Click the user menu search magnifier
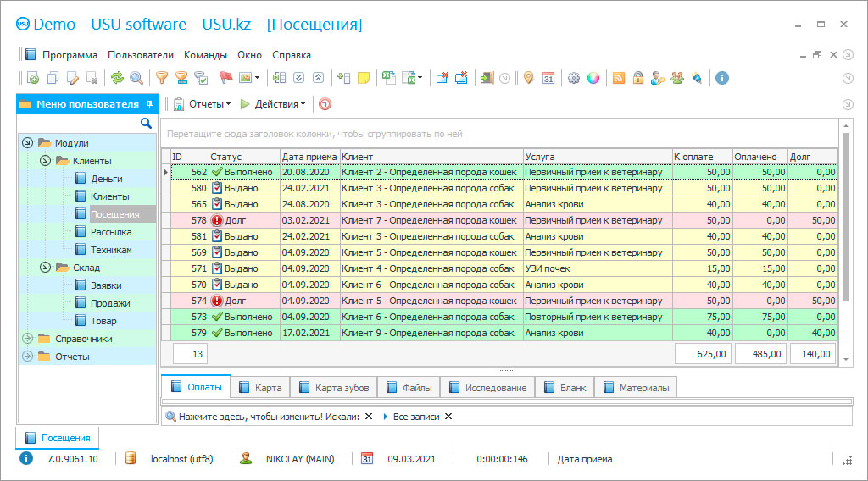 click(x=146, y=124)
